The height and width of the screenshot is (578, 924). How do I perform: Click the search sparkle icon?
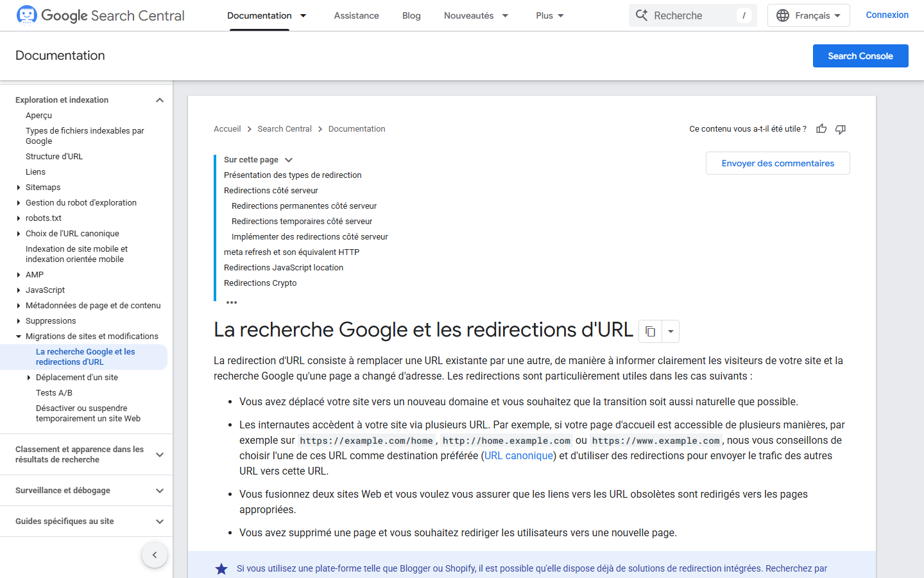tap(642, 15)
